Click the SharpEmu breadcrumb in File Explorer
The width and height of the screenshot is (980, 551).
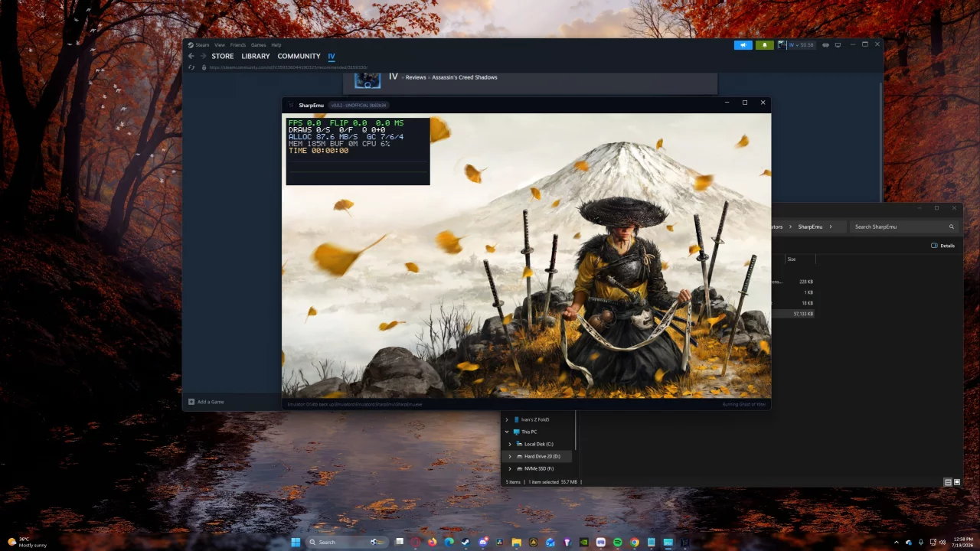click(810, 227)
